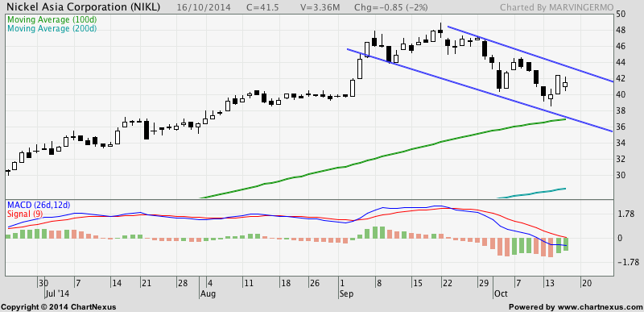
Task: Click the date tick labeled 11
Action: 248,283
